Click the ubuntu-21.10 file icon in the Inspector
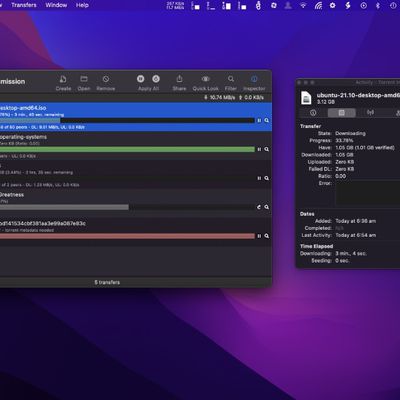 (306, 98)
